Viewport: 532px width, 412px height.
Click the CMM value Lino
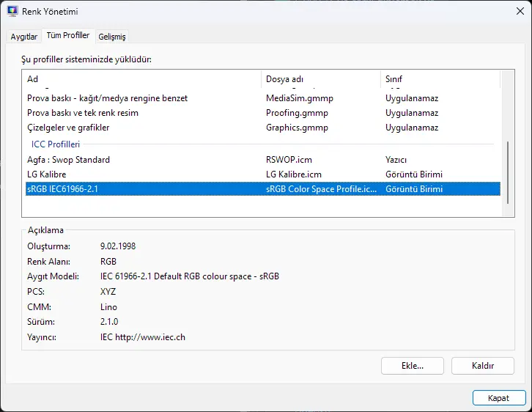click(108, 306)
